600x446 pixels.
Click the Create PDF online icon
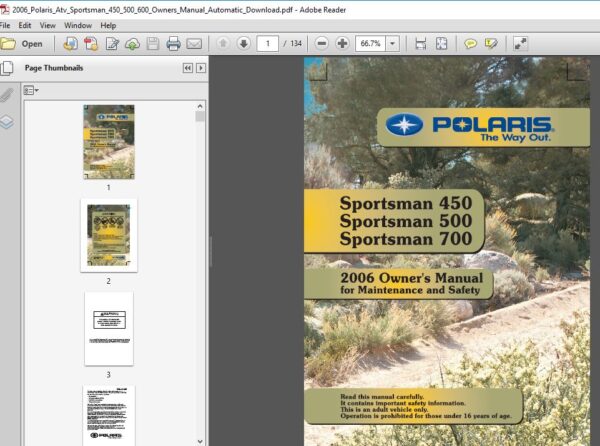[71, 44]
